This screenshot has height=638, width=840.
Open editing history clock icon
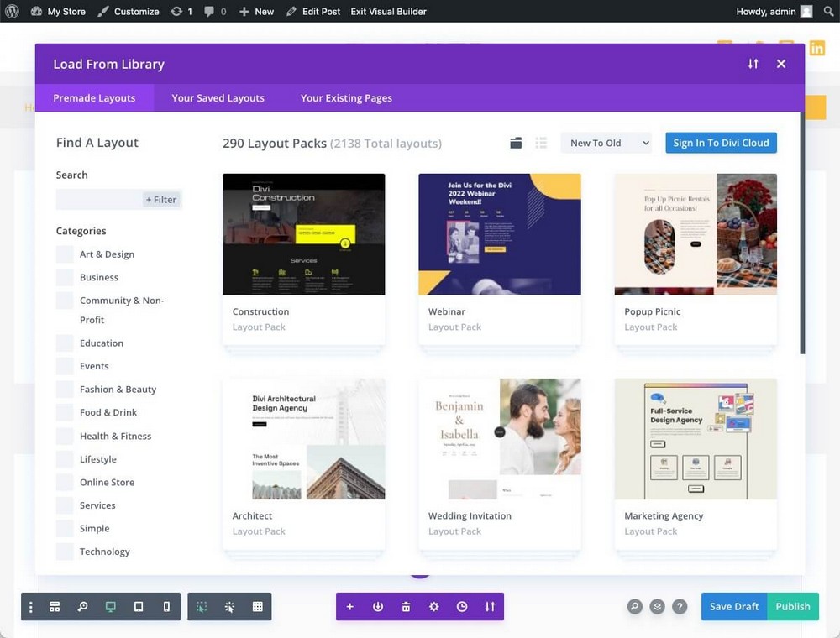pyautogui.click(x=462, y=606)
